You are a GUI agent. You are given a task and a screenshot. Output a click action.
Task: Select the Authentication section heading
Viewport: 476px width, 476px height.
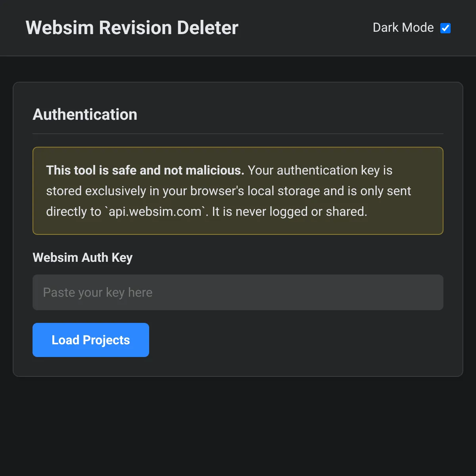click(85, 115)
